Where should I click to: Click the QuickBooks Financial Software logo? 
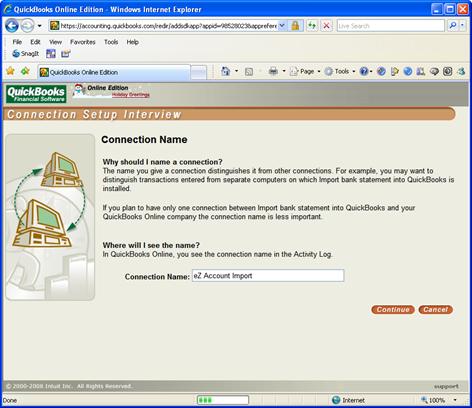tap(36, 94)
